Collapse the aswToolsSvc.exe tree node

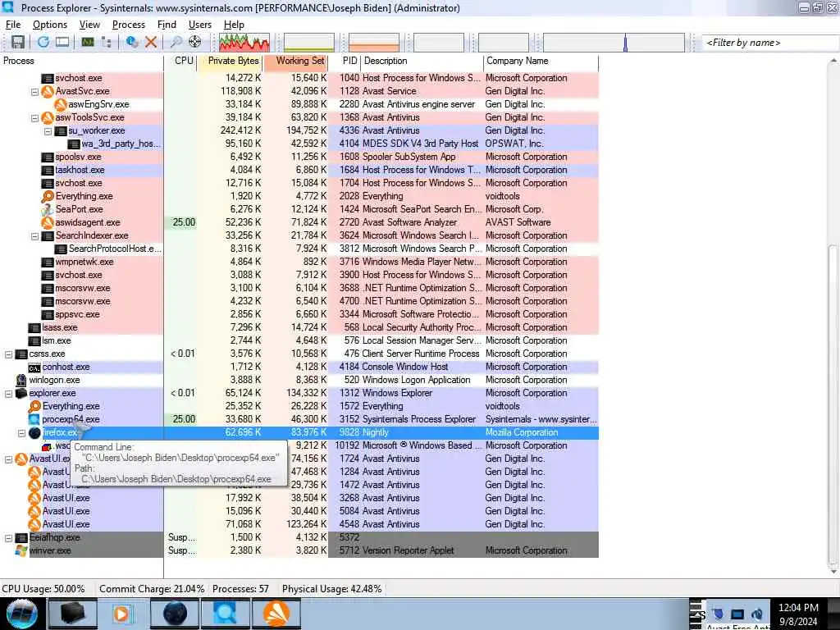[x=34, y=118]
